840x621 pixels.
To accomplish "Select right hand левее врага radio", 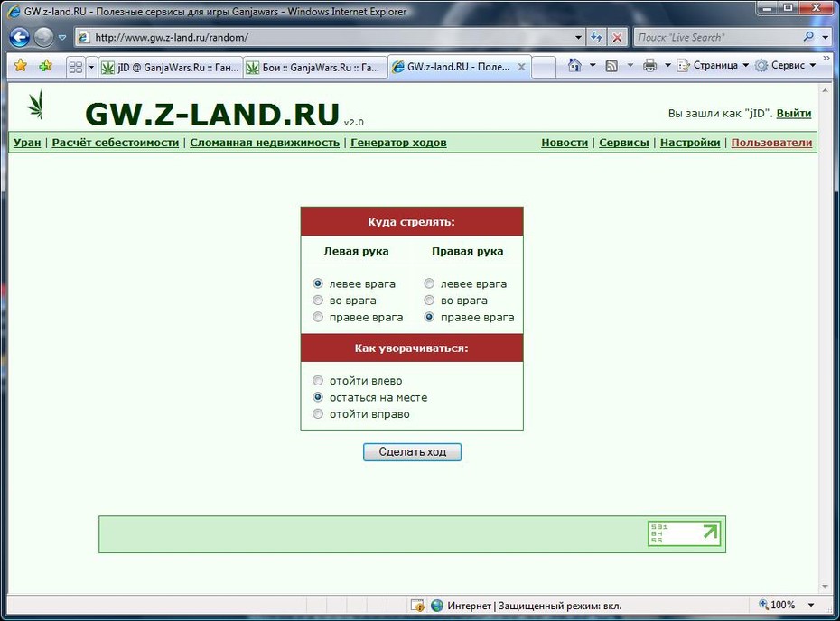I will click(429, 283).
